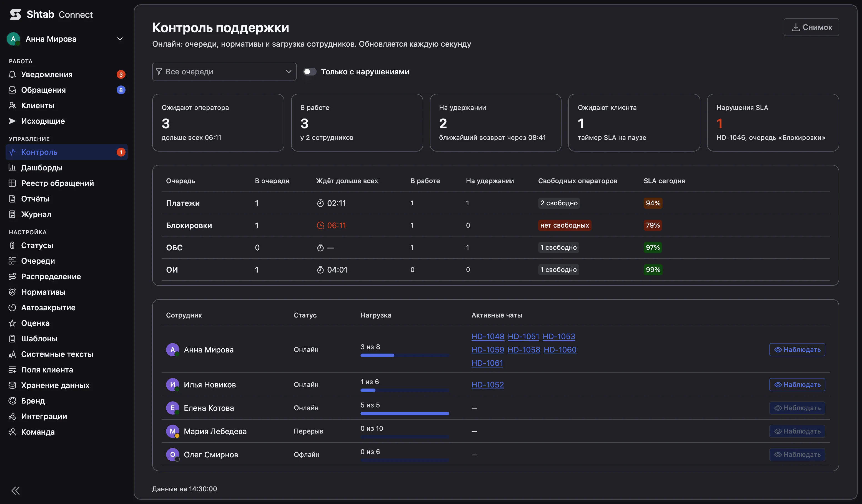Open the Auto-close clock icon item
Screen dimensions: 862x504
point(12,308)
